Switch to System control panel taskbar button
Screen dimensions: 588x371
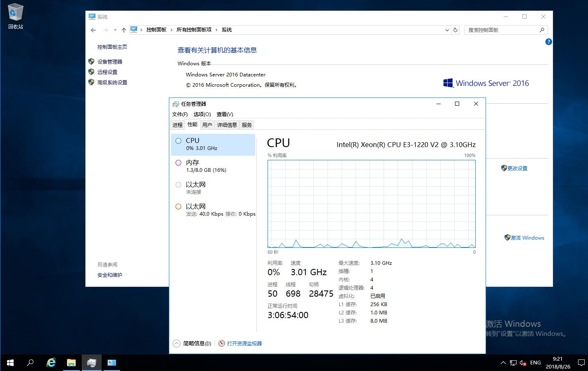(111, 363)
